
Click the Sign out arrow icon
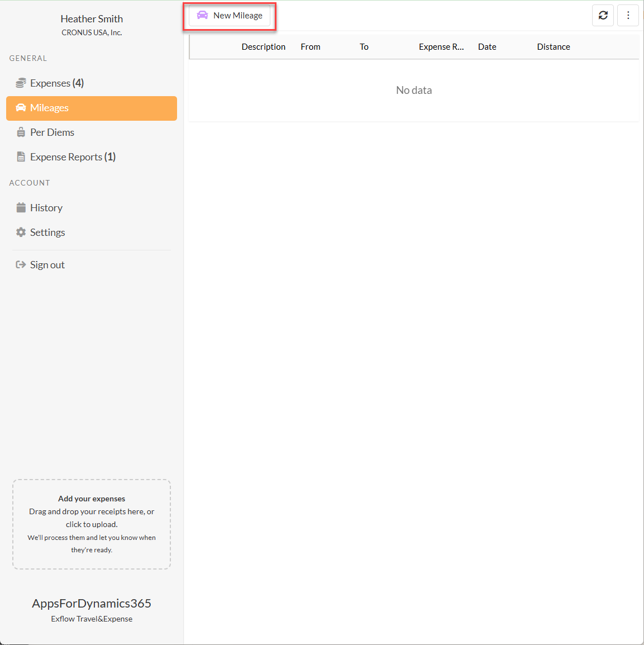(x=21, y=265)
